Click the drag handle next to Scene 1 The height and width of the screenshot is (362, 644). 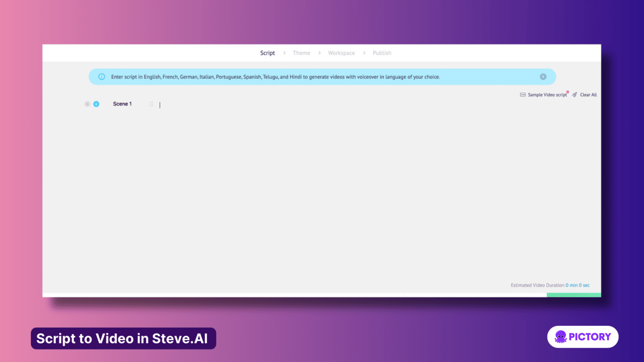151,104
